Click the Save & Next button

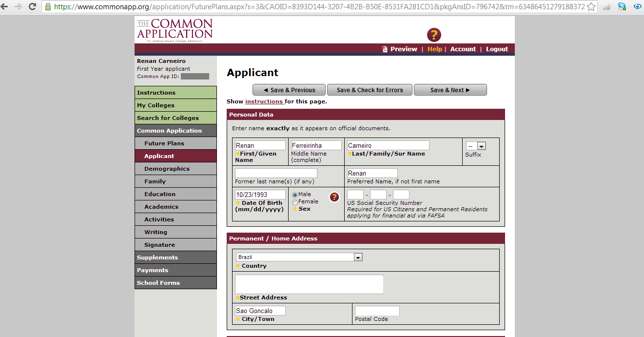[450, 90]
